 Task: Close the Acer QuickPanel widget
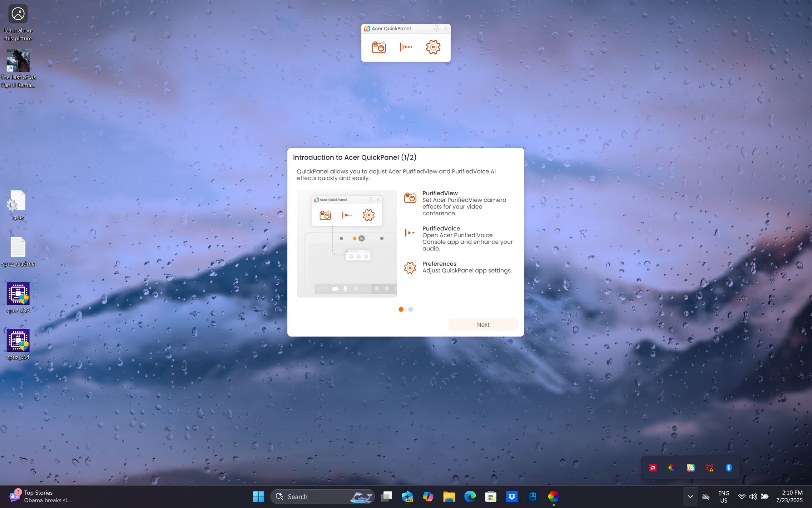point(445,29)
